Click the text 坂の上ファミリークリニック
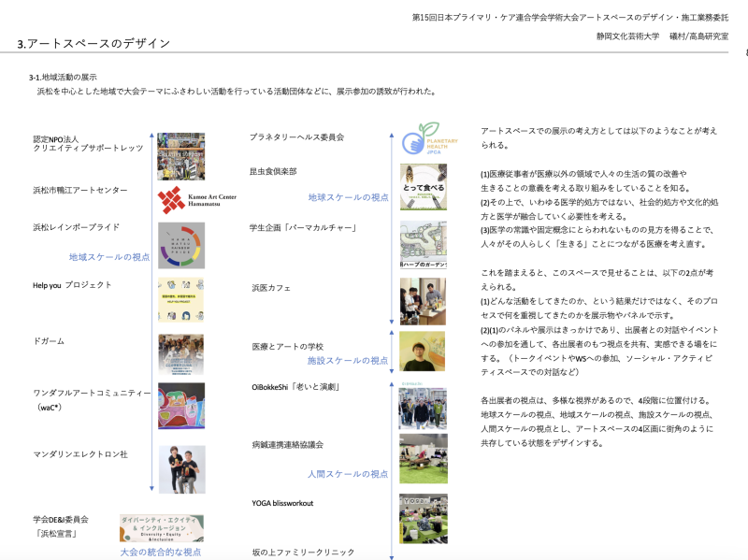Viewport: 748px width, 560px height. pos(303,552)
